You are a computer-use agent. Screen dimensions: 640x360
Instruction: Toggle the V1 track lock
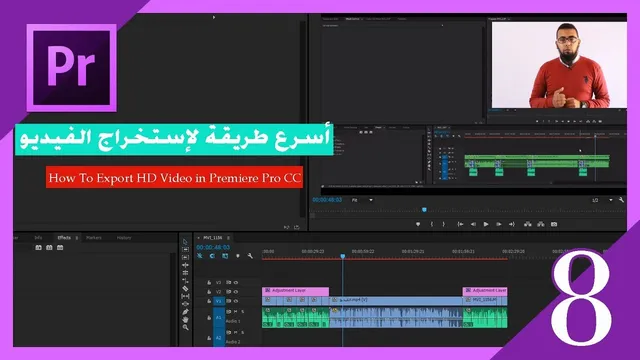point(209,301)
